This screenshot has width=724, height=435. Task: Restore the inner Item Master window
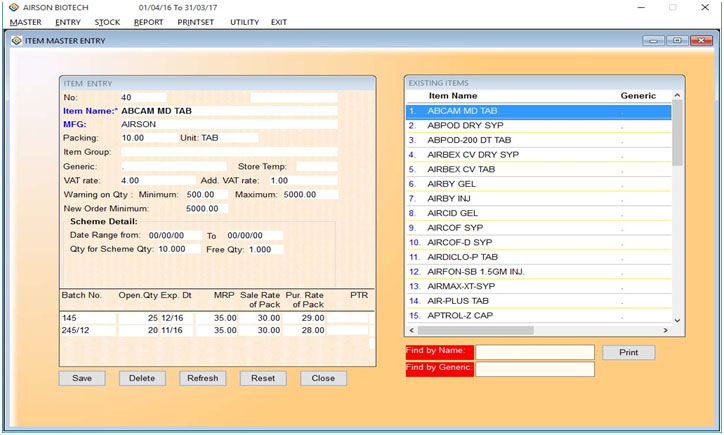(678, 41)
